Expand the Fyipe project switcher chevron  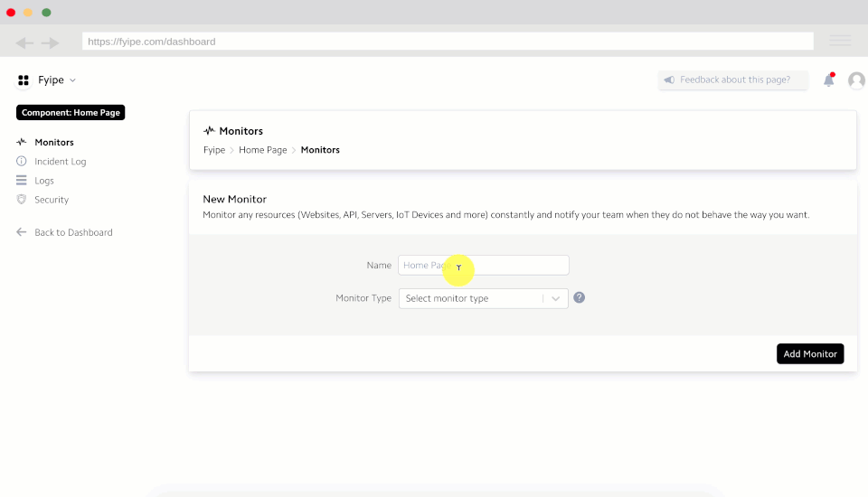point(72,80)
